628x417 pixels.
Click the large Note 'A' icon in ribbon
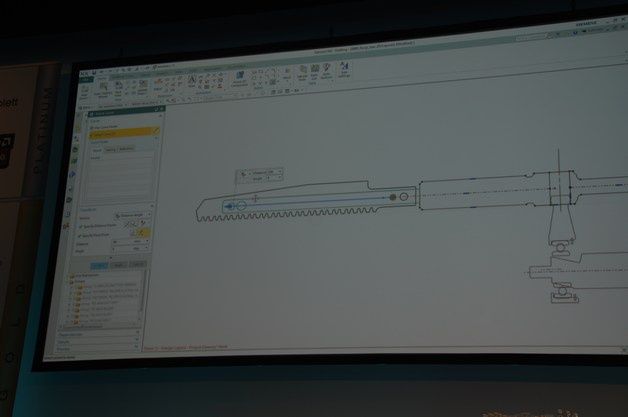[192, 81]
